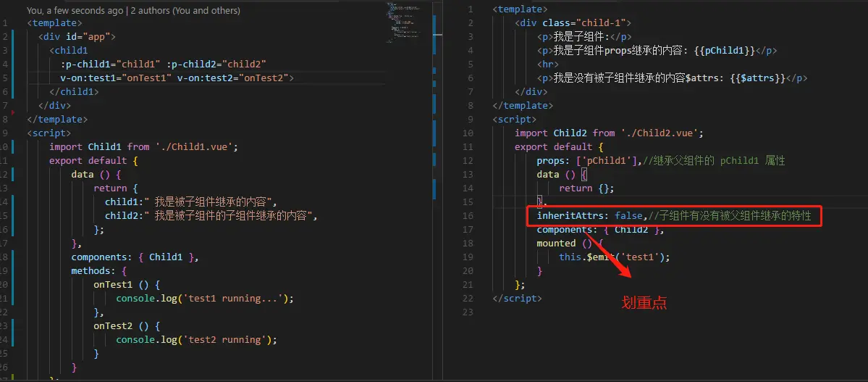The image size is (868, 382).
Task: Click the </template> tag in right editor
Action: pyautogui.click(x=523, y=105)
